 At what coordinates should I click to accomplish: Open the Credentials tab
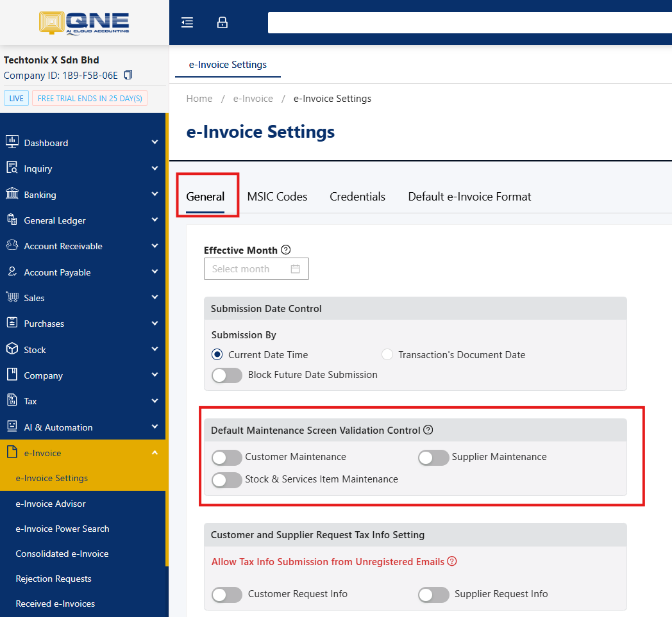click(x=357, y=197)
